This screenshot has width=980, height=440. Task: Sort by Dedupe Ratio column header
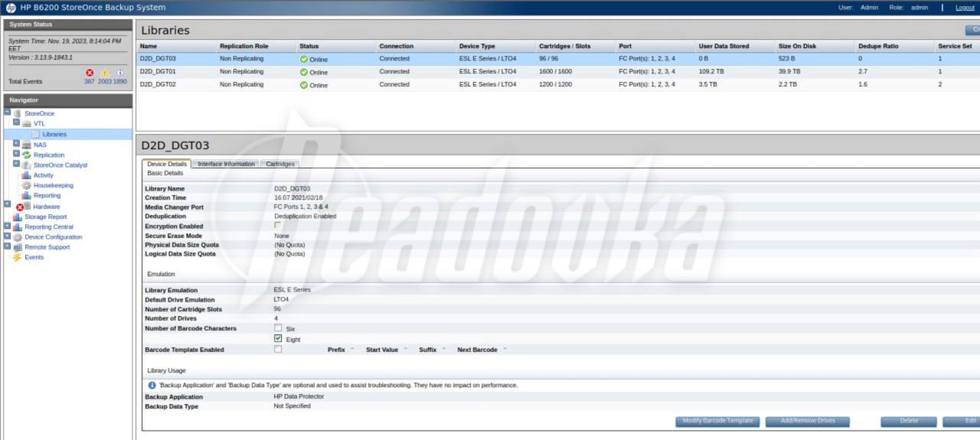tap(878, 46)
